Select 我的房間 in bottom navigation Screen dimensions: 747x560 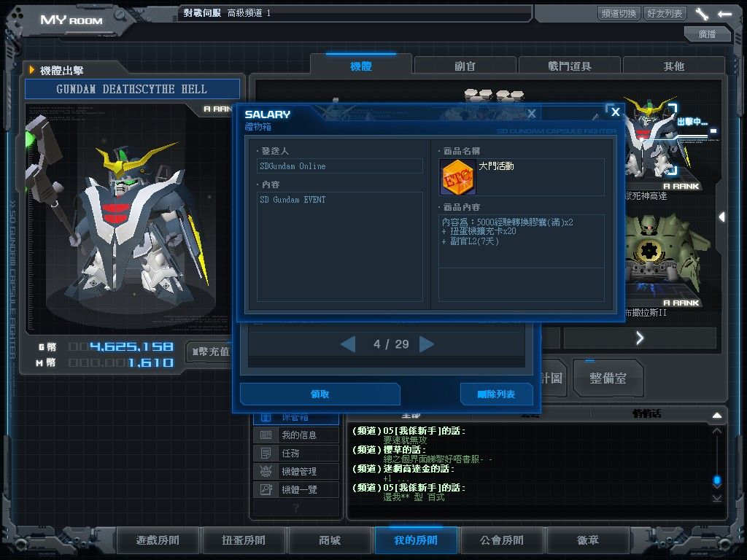click(415, 540)
